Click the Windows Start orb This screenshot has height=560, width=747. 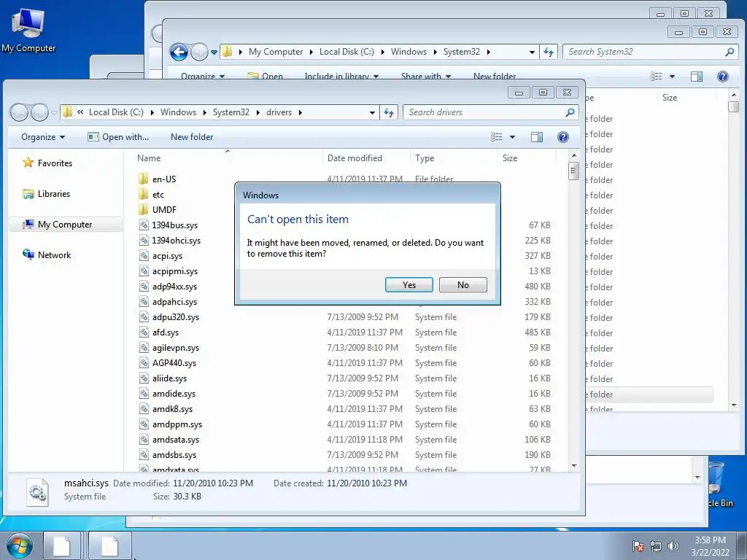[x=20, y=545]
